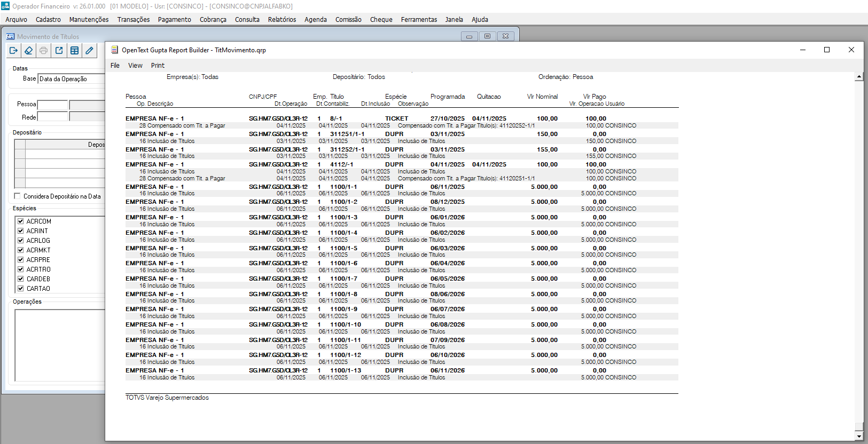Viewport: 868px width, 444px height.
Task: Toggle the ACRCOM species checkbox
Action: tap(20, 221)
